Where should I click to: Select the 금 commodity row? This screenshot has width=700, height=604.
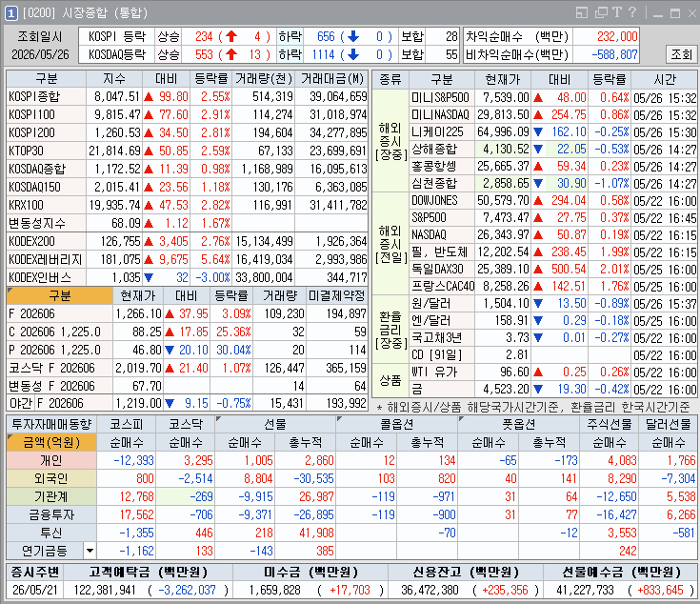(x=552, y=390)
